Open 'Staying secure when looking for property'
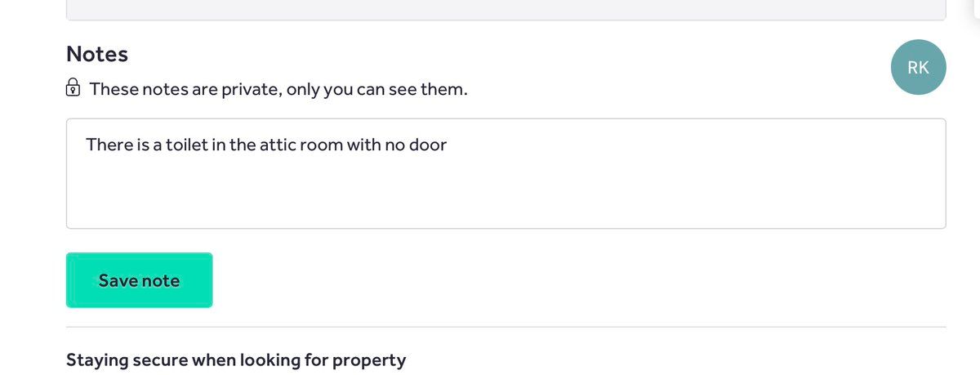Screen dimensions: 980x375 pyautogui.click(x=236, y=359)
